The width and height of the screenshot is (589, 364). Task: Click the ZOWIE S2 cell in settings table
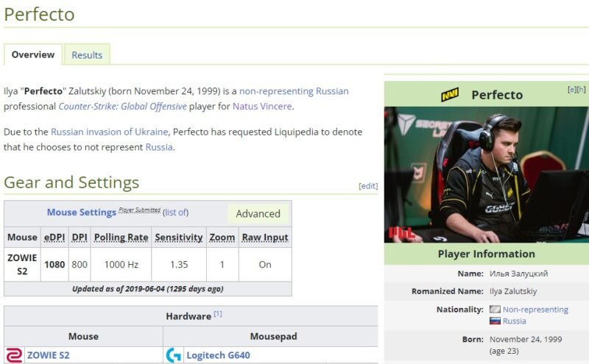[x=22, y=265]
